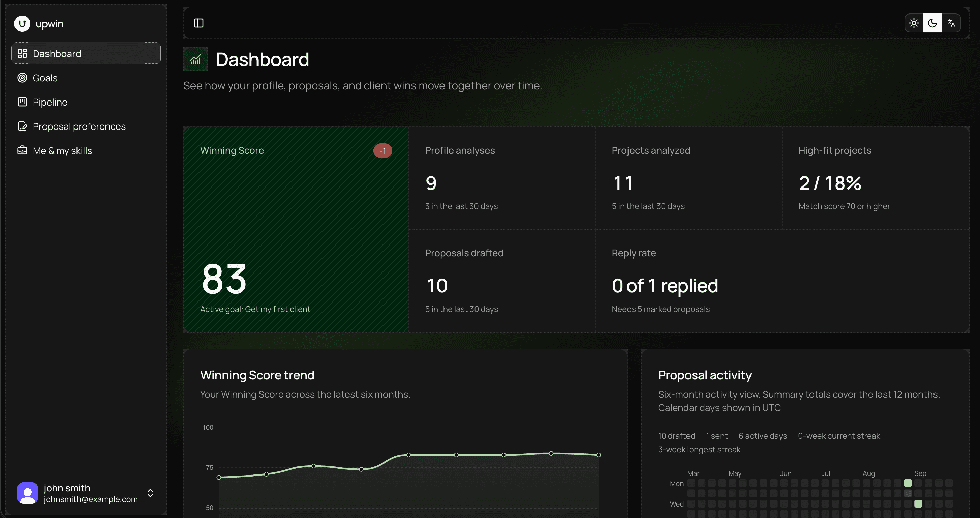Click 'Needs 5 marked proposals' text

661,309
